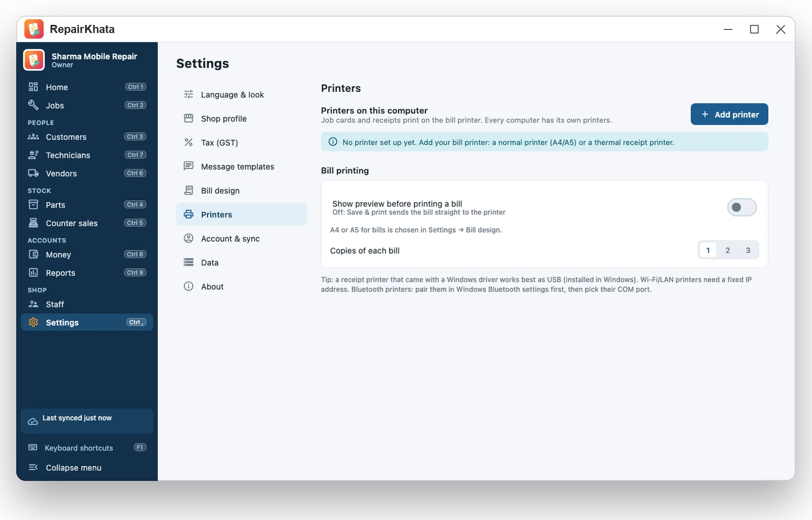Open the Printers settings section
This screenshot has width=812, height=520.
(x=242, y=214)
